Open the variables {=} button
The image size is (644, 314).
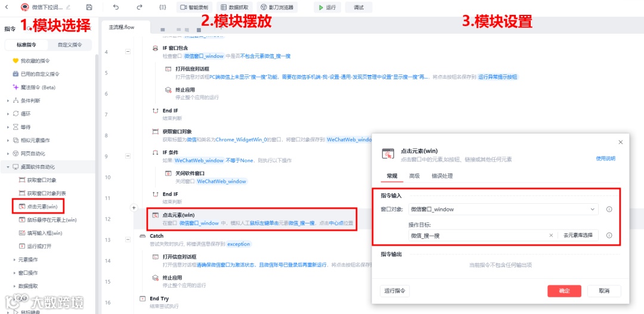pyautogui.click(x=162, y=7)
